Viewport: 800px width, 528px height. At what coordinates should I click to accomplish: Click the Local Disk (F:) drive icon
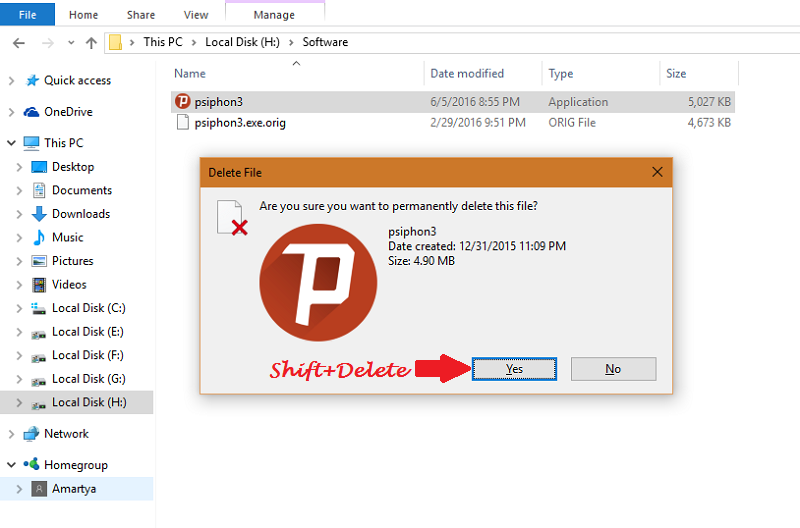pos(38,358)
